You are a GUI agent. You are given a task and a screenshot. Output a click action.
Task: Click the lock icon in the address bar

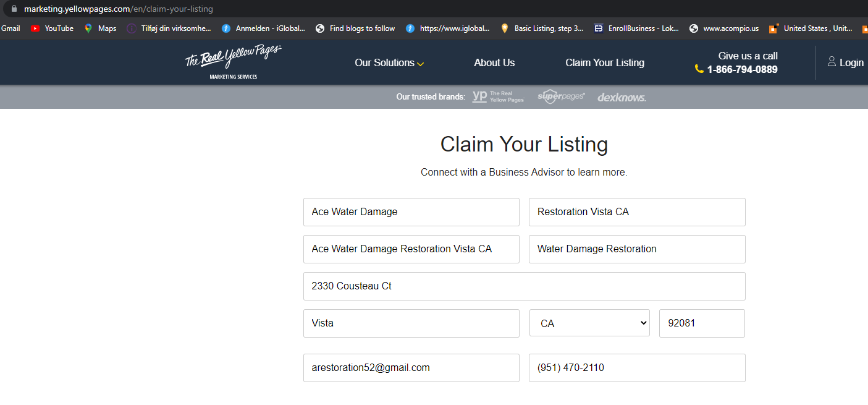(x=13, y=9)
